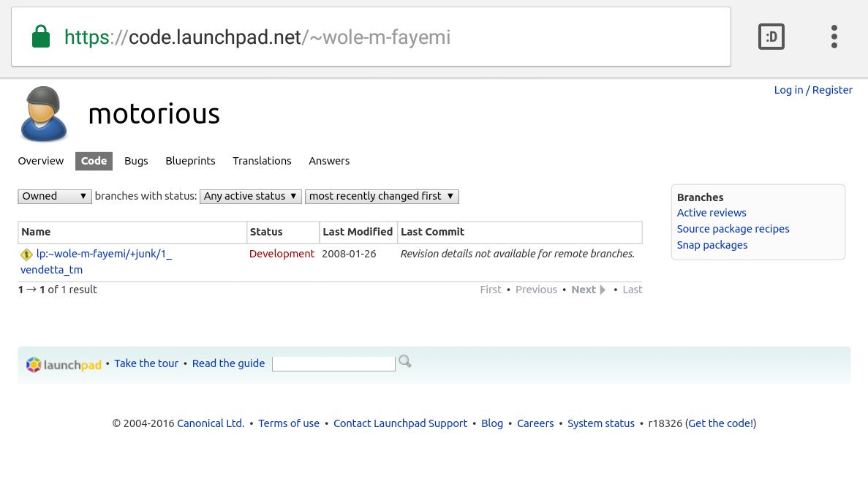Screen dimensions: 868x487
Task: Click the First pagination label
Action: coord(491,290)
